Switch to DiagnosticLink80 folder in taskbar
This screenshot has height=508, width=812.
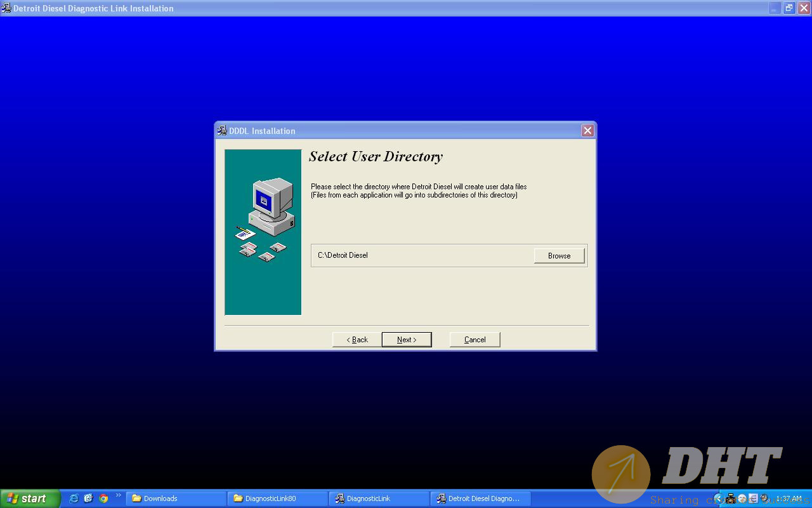(277, 498)
